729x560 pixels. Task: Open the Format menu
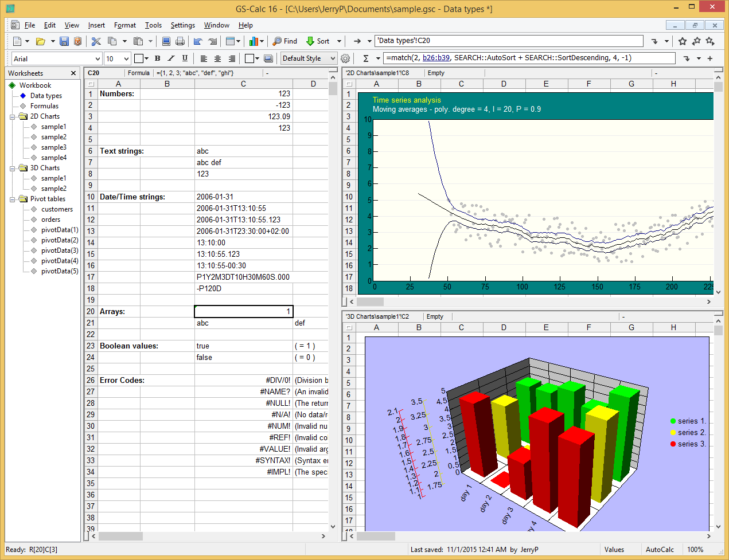coord(125,25)
